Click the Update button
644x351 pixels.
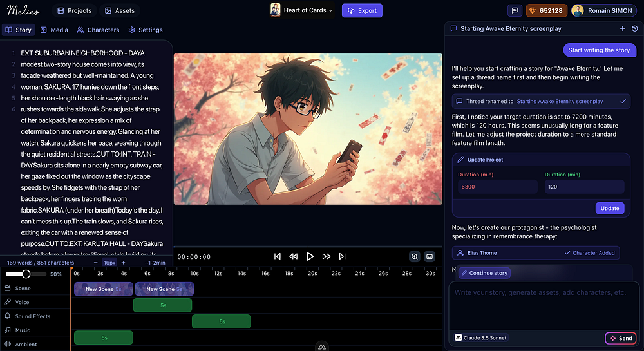click(610, 208)
